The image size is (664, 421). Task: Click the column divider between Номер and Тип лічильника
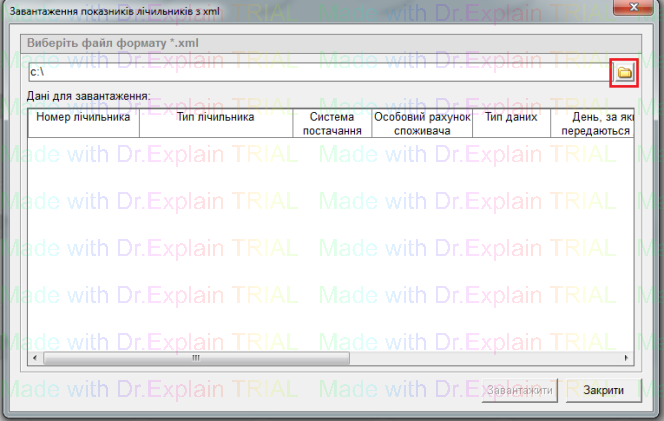coord(138,124)
